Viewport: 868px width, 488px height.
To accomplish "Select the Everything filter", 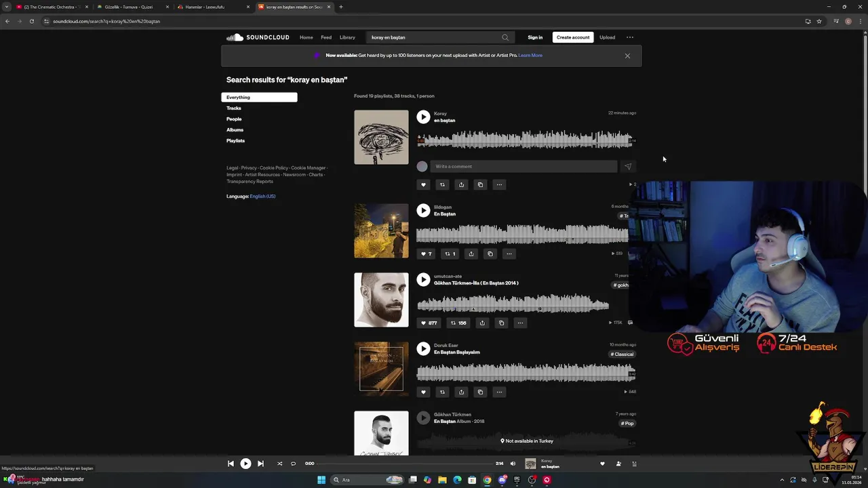I will pyautogui.click(x=259, y=97).
